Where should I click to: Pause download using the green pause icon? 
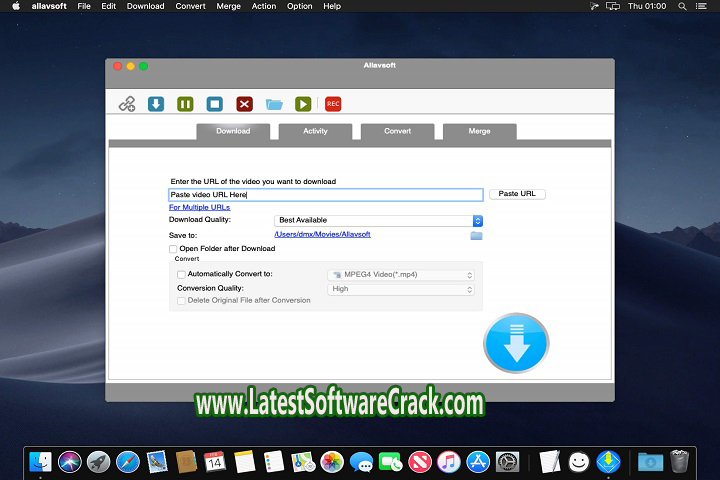185,104
